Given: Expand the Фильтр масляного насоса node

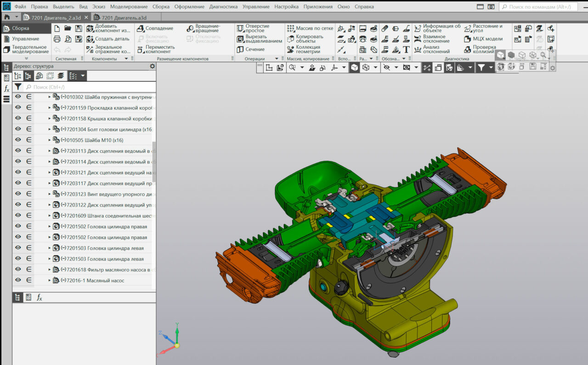Looking at the screenshot, I should pyautogui.click(x=50, y=270).
